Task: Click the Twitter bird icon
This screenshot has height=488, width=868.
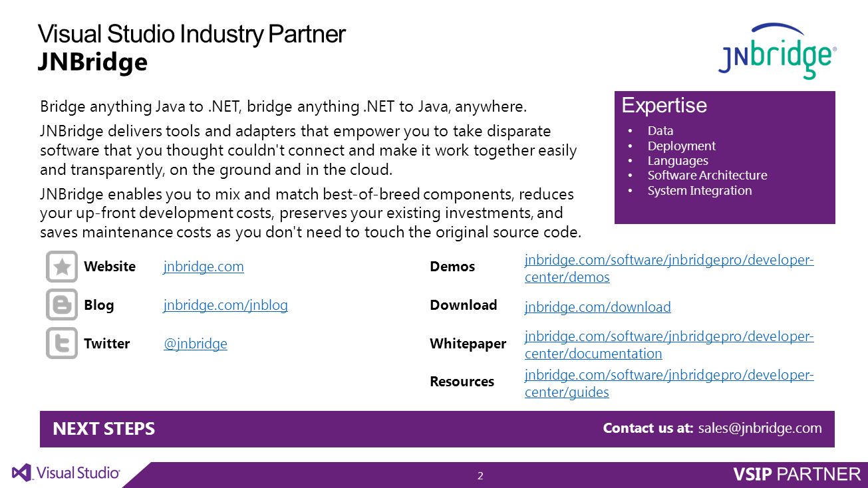Action: [x=62, y=343]
